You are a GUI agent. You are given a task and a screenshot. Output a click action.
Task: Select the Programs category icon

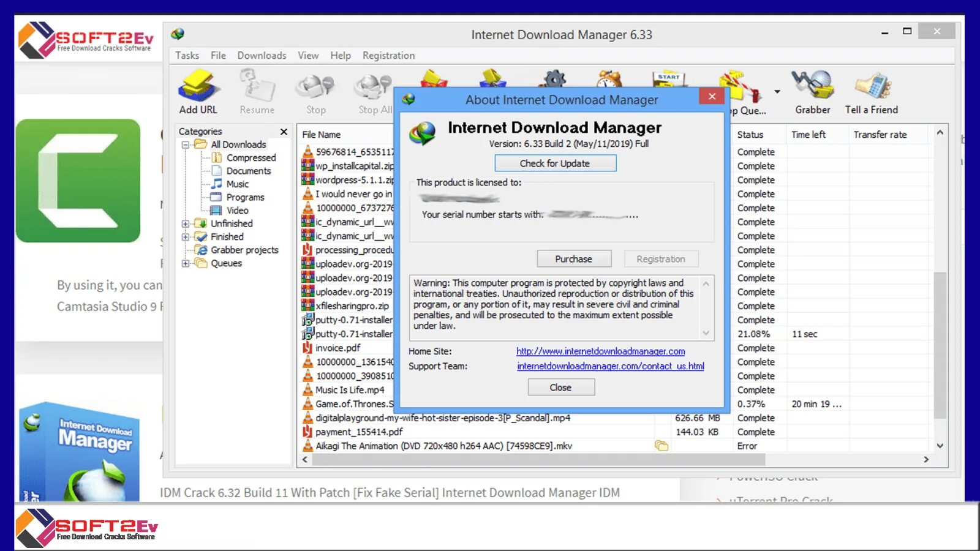click(x=216, y=197)
